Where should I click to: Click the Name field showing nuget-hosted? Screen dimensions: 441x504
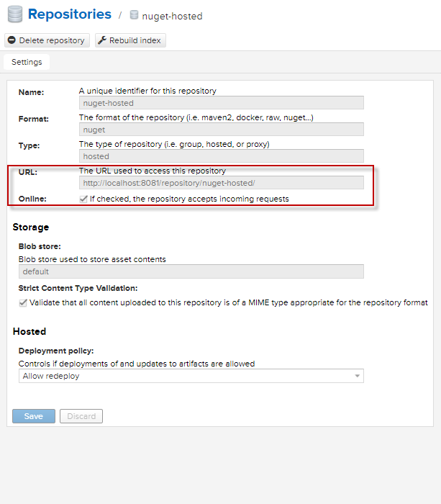221,103
